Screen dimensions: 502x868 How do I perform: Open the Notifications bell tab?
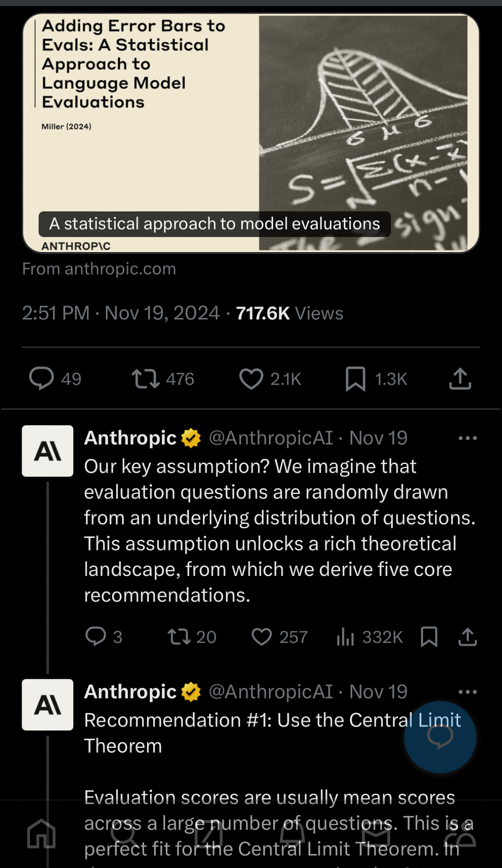pos(292,834)
